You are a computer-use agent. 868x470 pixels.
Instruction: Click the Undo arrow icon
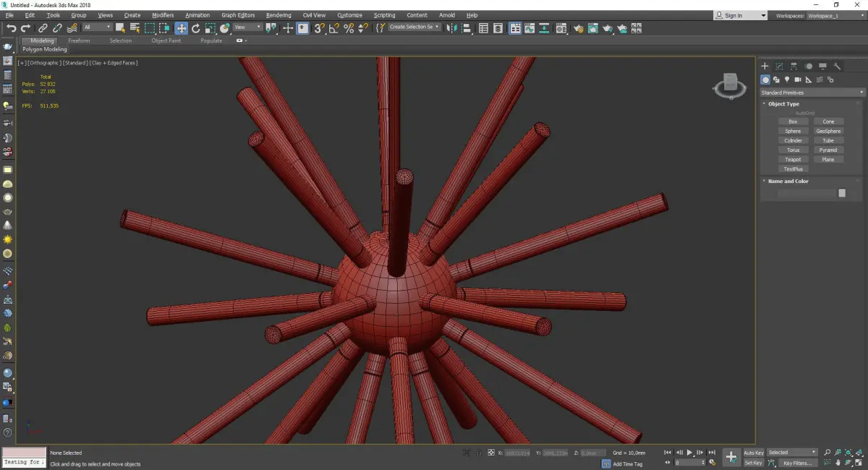[11, 28]
